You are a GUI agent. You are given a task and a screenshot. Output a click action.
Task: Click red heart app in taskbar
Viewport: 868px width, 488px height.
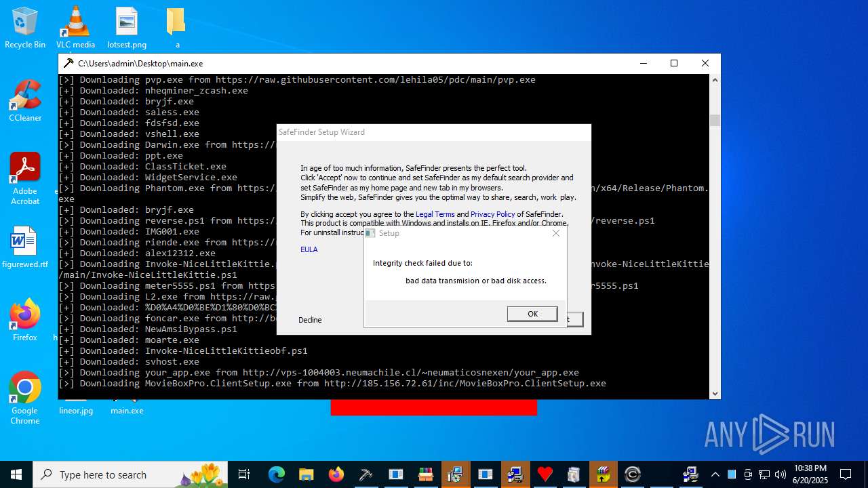click(545, 474)
